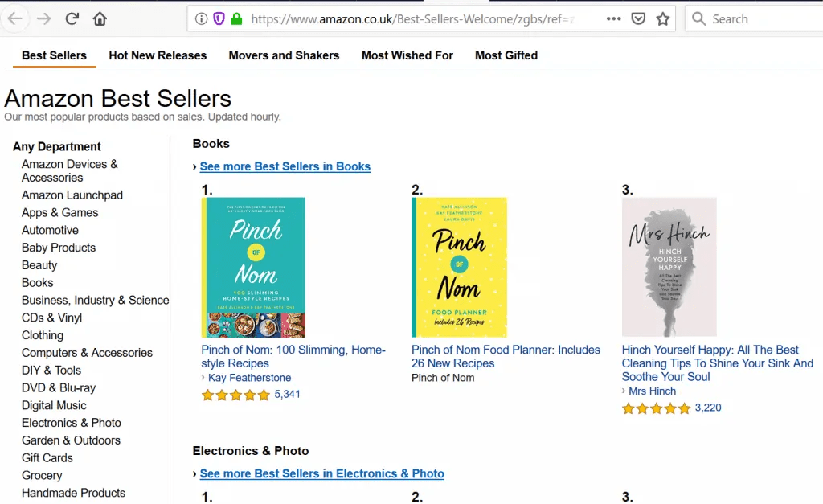
Task: Open the Mrs Hinch author page
Action: pyautogui.click(x=652, y=391)
